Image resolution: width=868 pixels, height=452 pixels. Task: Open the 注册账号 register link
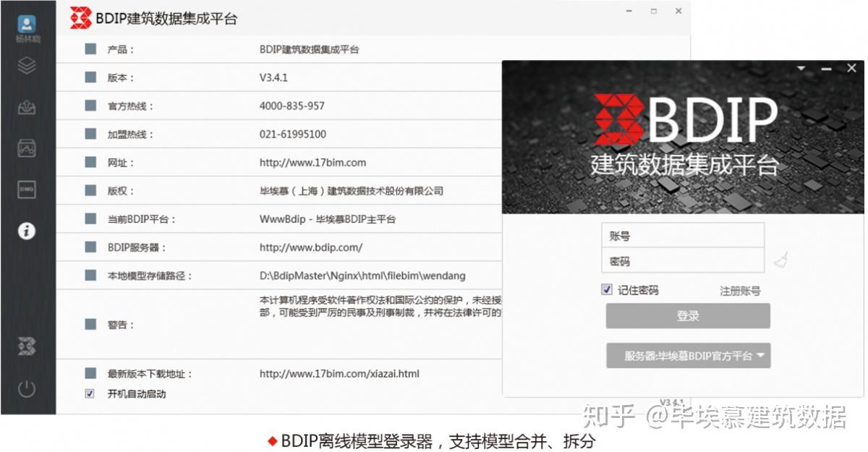[x=740, y=291]
